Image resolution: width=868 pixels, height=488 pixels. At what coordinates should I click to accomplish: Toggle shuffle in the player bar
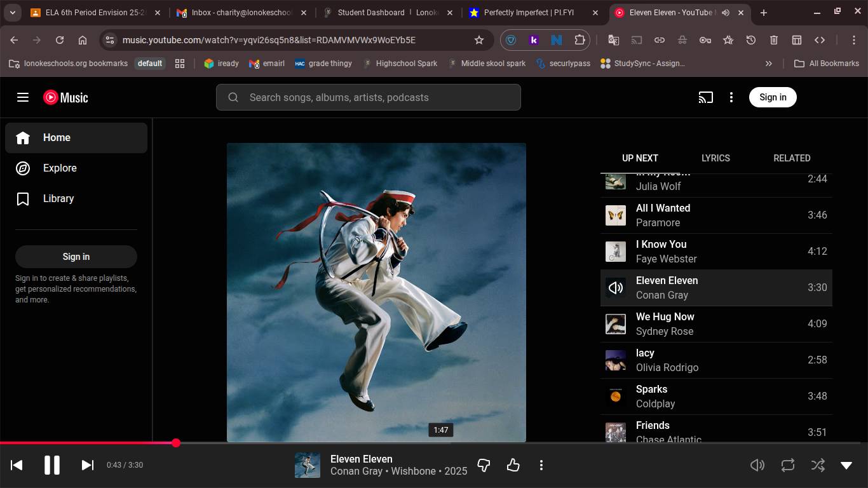(x=818, y=465)
